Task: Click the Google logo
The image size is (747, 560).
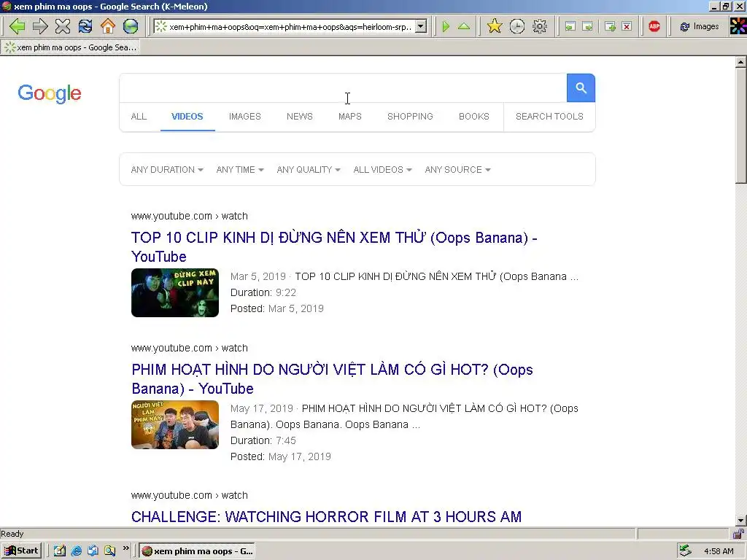Action: tap(50, 93)
